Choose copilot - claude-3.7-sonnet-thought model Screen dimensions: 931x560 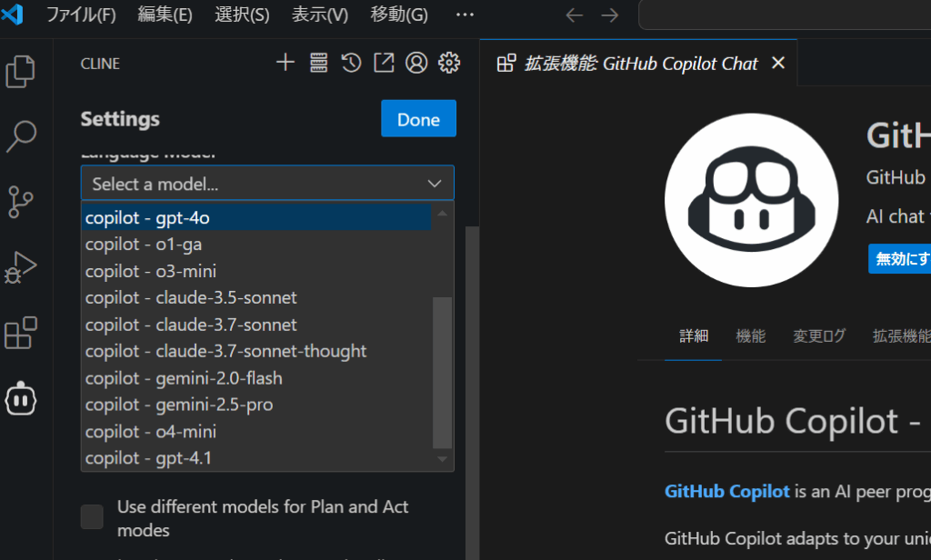click(x=256, y=352)
